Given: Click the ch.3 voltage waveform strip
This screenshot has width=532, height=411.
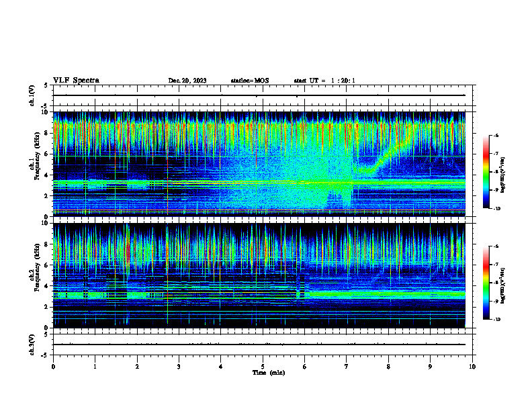Looking at the screenshot, I should [x=263, y=345].
